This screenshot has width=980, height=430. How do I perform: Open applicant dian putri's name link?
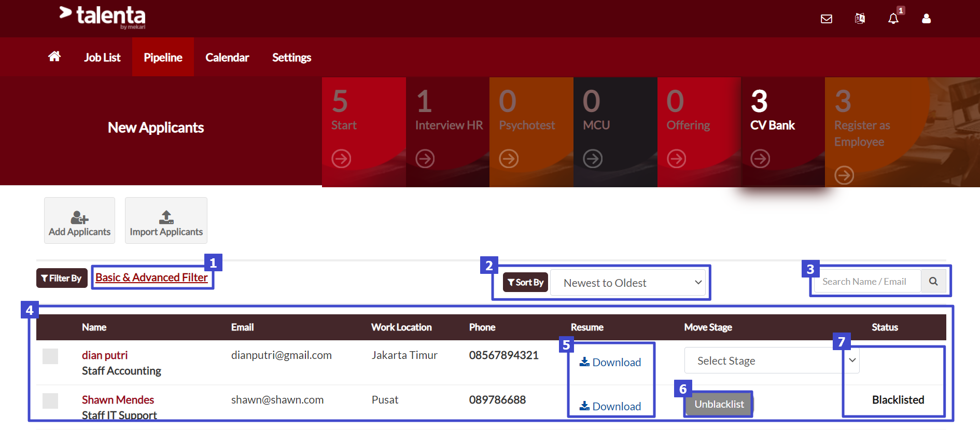[105, 355]
